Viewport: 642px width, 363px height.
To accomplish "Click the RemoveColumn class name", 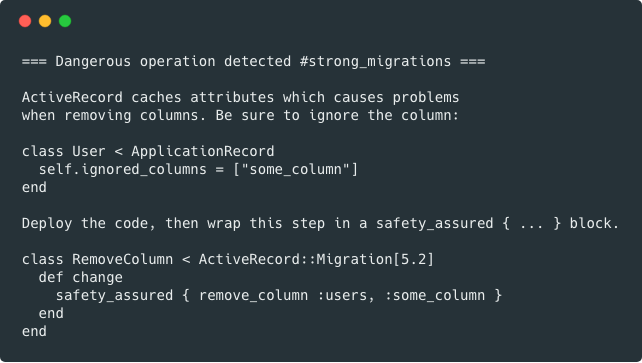I will 123,259.
